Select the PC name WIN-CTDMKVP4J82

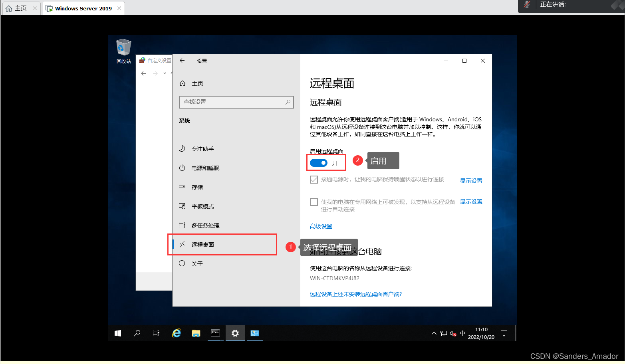tap(335, 278)
